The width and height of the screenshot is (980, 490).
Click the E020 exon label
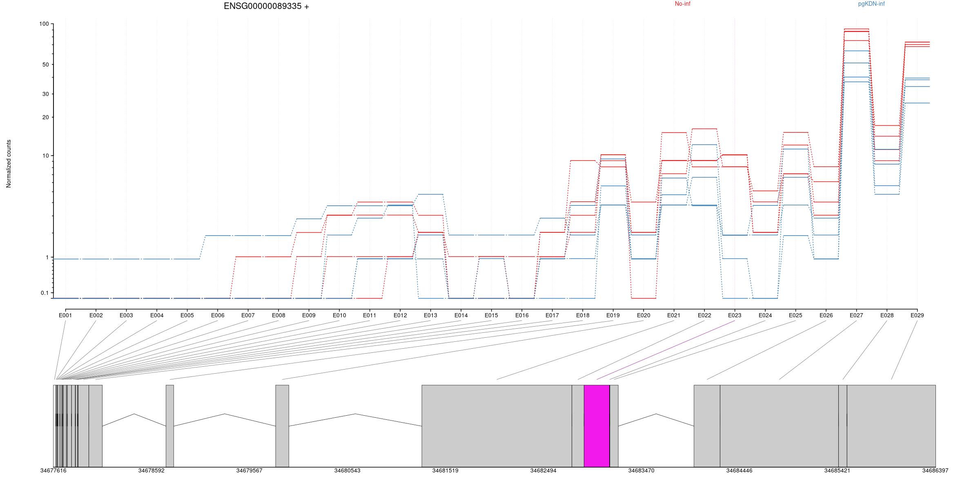[644, 315]
